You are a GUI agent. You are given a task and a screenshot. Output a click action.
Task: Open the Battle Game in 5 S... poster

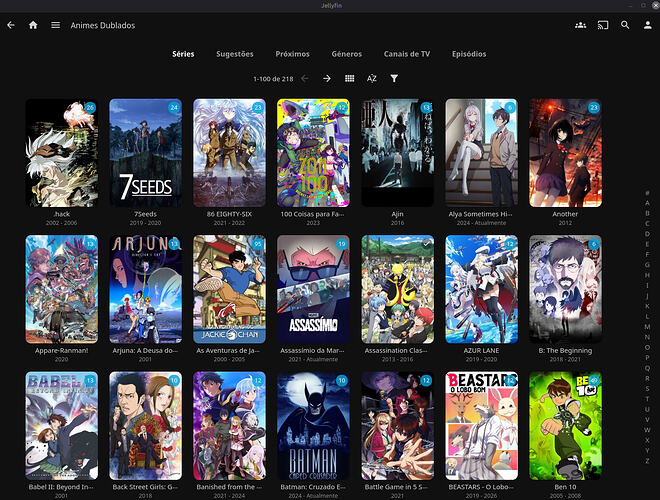(x=397, y=426)
